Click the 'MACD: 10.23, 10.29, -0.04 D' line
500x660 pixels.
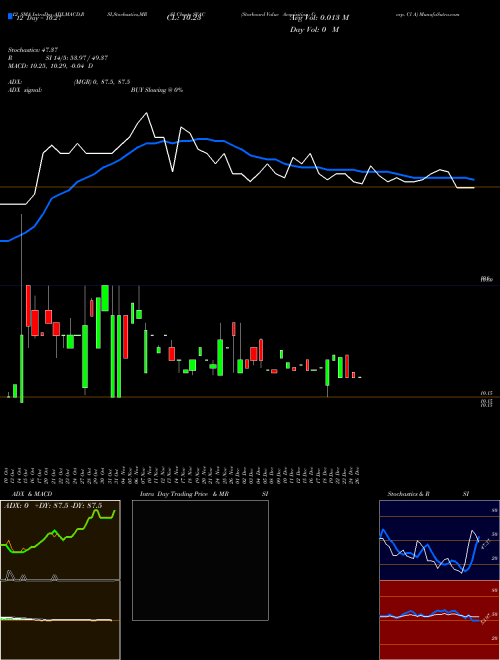click(51, 66)
